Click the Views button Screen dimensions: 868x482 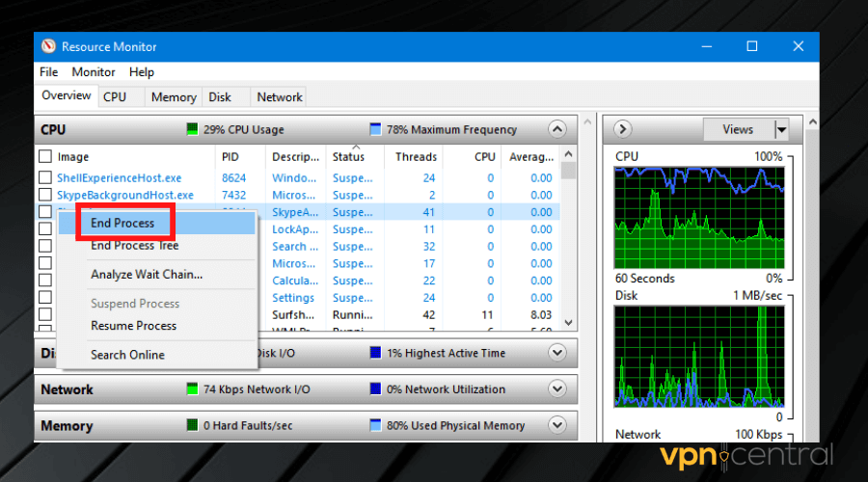click(x=738, y=129)
